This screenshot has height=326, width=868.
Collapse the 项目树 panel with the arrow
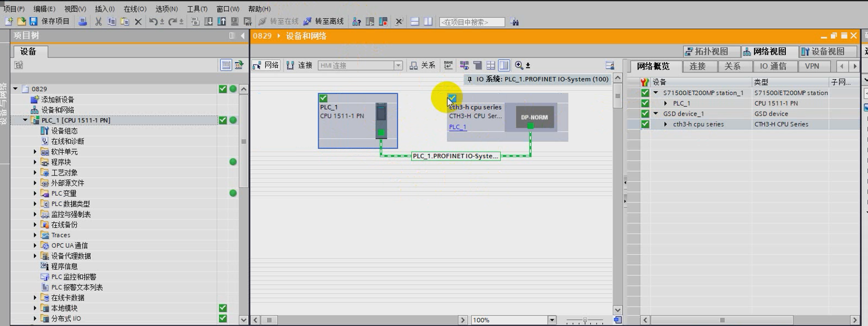click(x=242, y=35)
